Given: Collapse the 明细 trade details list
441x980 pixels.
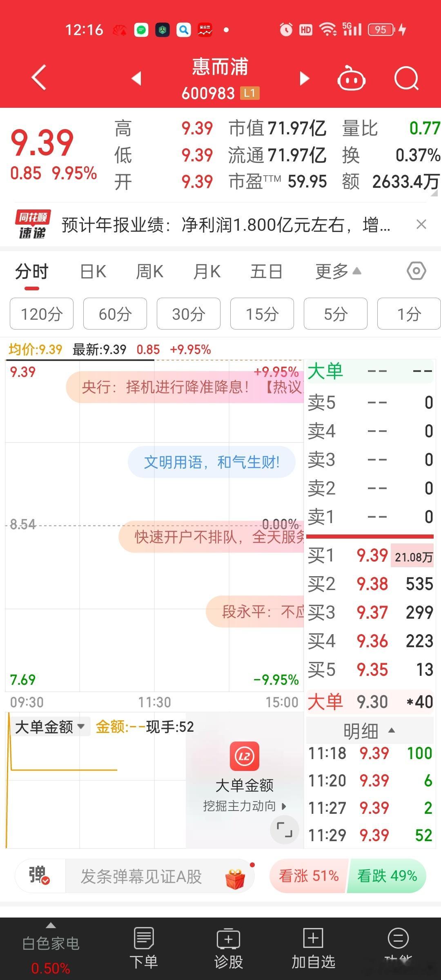Looking at the screenshot, I should tap(370, 731).
